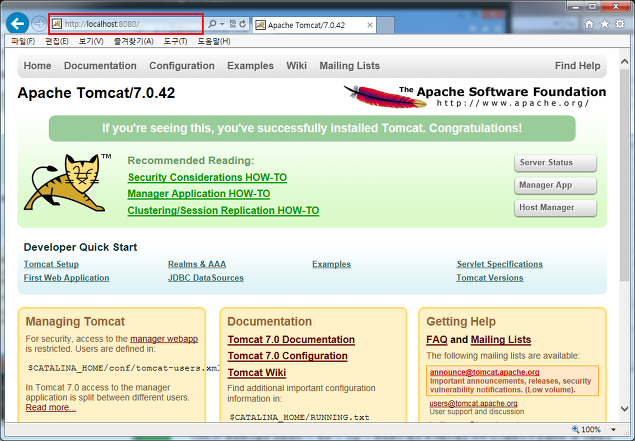
Task: Open the Tomcat Versions link
Action: point(490,278)
